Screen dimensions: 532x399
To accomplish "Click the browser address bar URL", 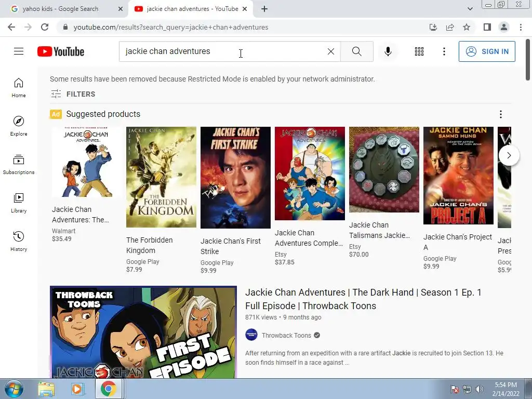I will [x=171, y=27].
